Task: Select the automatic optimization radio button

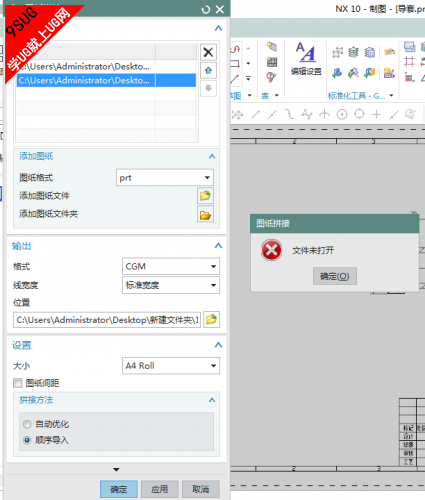Action: click(x=27, y=424)
